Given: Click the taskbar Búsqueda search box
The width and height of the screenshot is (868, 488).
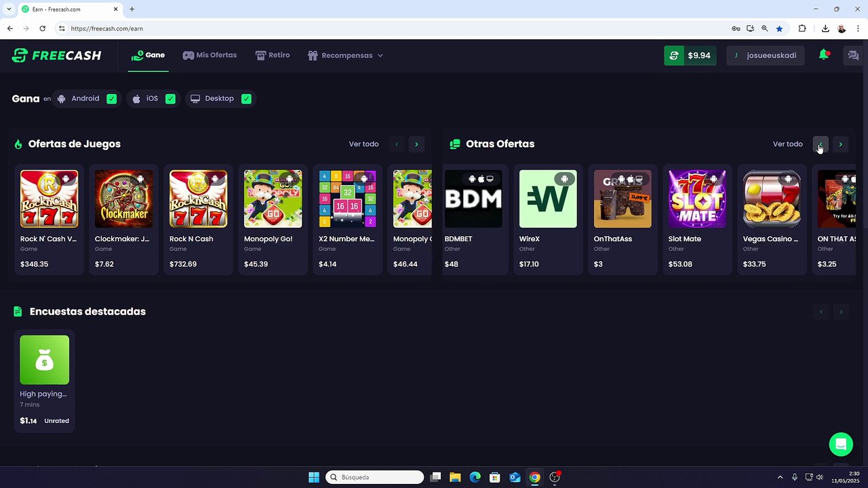Looking at the screenshot, I should point(375,477).
